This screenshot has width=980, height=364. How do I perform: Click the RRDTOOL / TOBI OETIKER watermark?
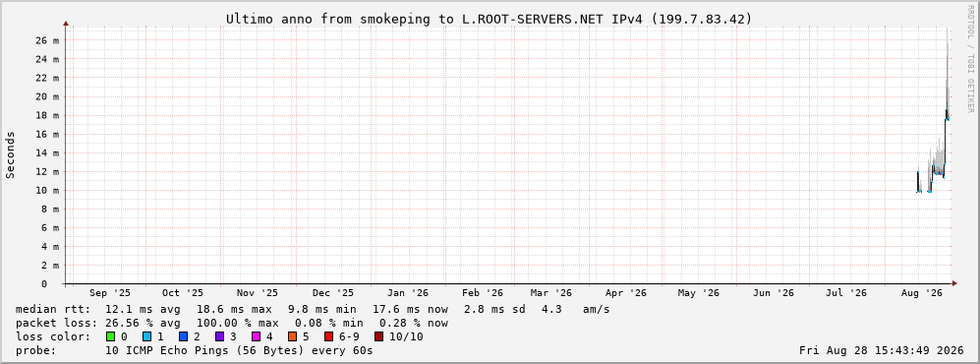point(970,58)
